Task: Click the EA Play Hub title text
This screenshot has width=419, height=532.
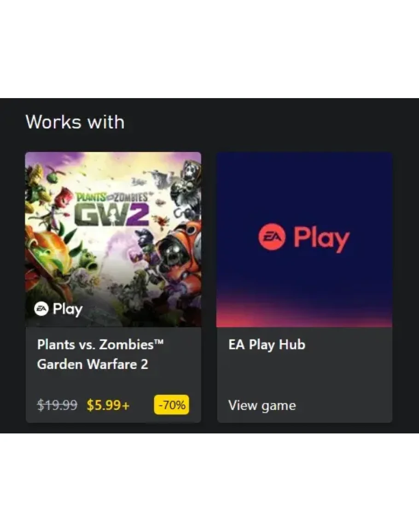Action: click(267, 345)
